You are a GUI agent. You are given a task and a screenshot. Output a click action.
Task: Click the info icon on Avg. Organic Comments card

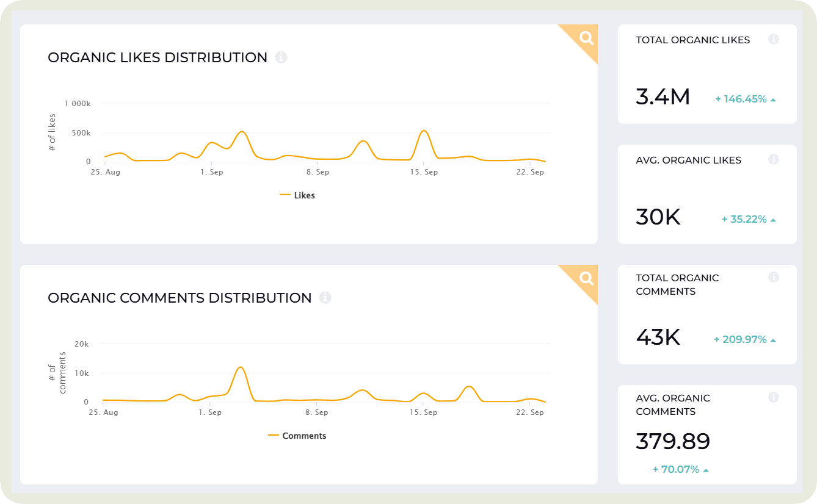774,397
